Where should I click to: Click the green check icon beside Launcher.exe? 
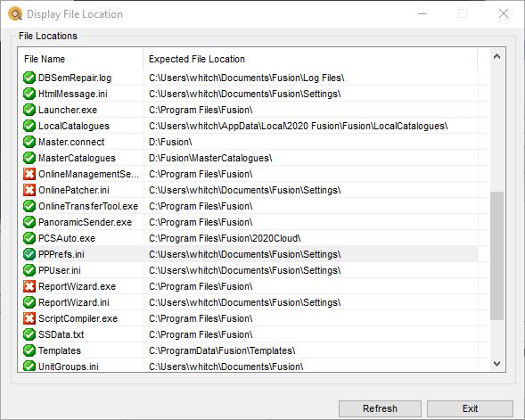[29, 110]
